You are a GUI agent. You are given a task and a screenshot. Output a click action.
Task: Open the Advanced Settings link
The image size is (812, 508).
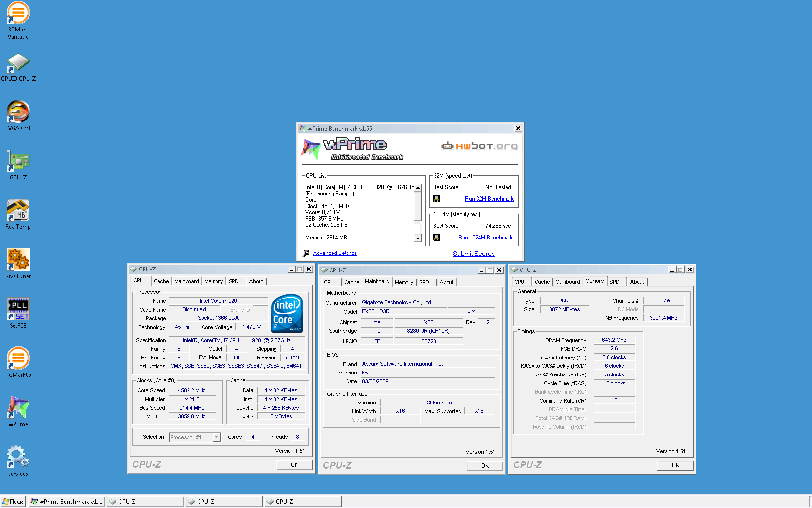click(335, 253)
